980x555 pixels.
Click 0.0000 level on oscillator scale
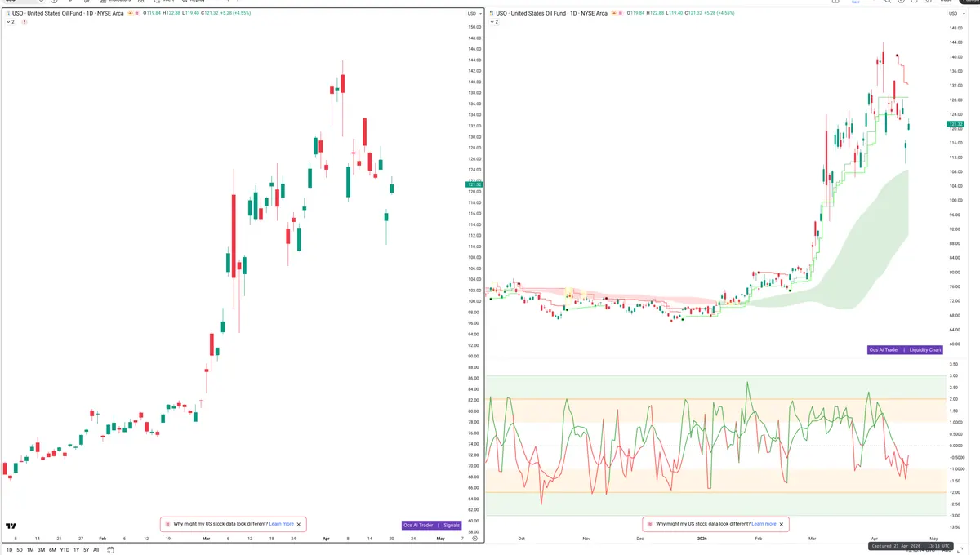click(955, 446)
